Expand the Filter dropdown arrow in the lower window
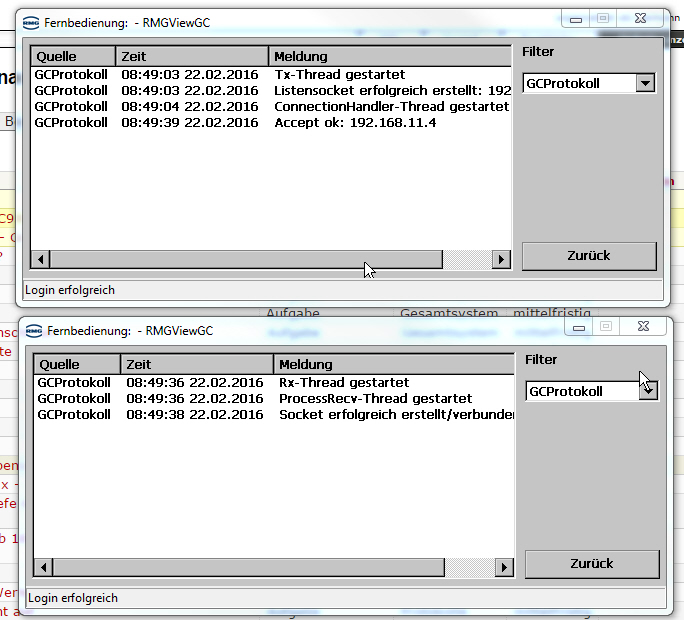Screen dimensions: 684x620 tap(648, 392)
